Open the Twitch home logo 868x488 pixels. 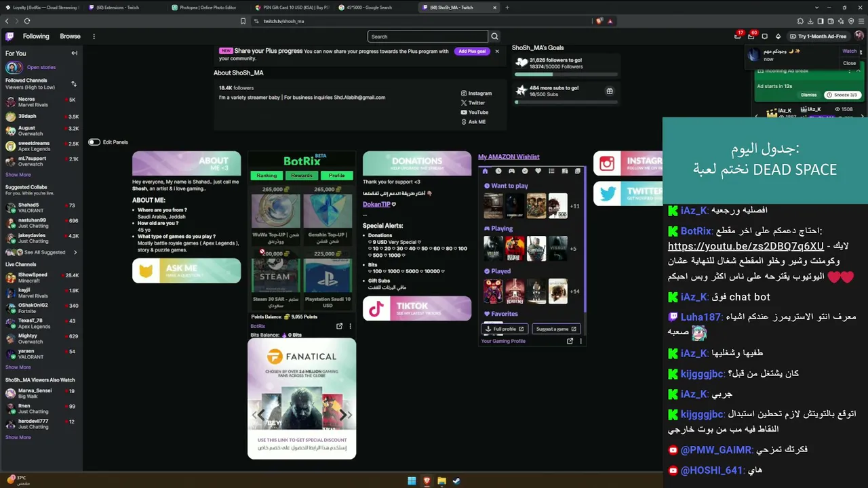[x=9, y=37]
